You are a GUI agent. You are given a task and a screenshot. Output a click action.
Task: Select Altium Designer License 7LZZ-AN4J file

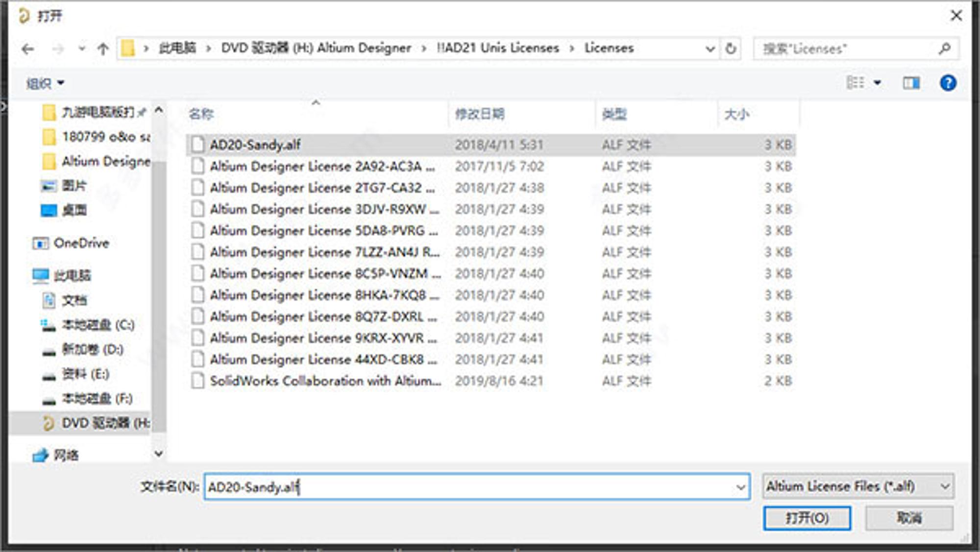click(490, 252)
